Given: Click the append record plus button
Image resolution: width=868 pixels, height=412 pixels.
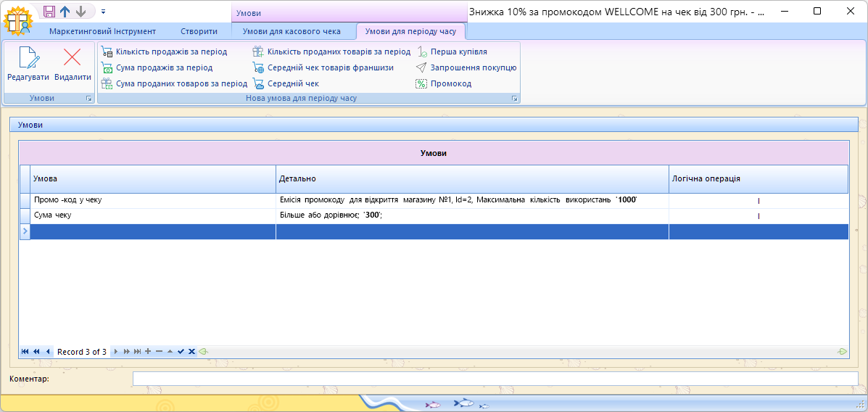Looking at the screenshot, I should (148, 352).
